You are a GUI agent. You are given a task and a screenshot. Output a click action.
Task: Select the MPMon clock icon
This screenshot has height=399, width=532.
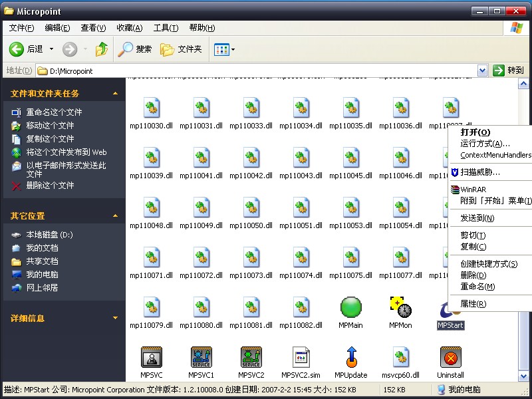401,307
